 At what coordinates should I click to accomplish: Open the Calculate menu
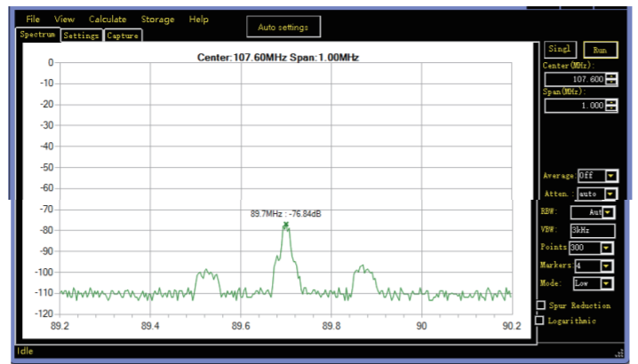(x=108, y=20)
